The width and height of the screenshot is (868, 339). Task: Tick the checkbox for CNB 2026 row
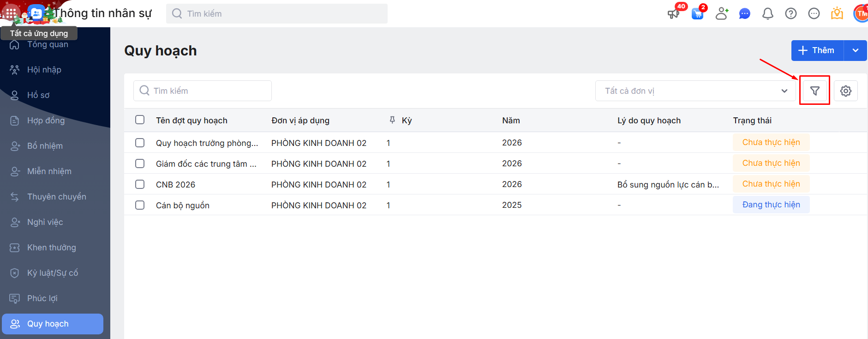click(140, 184)
